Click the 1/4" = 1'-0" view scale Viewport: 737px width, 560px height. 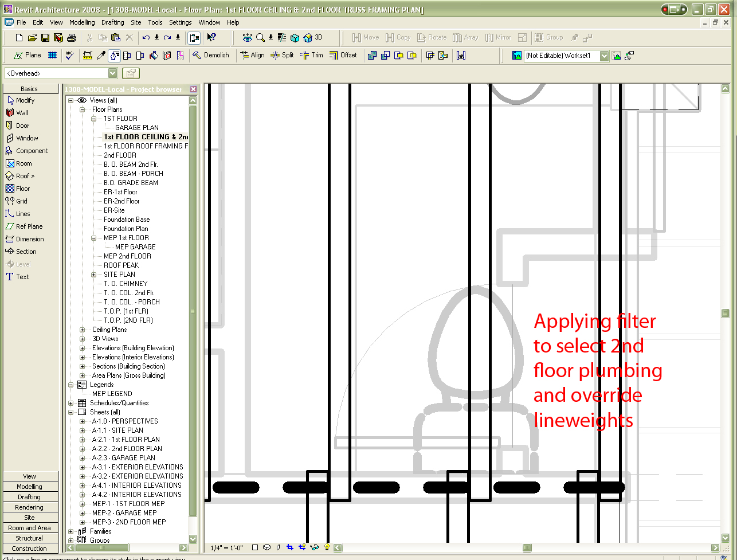tap(227, 547)
